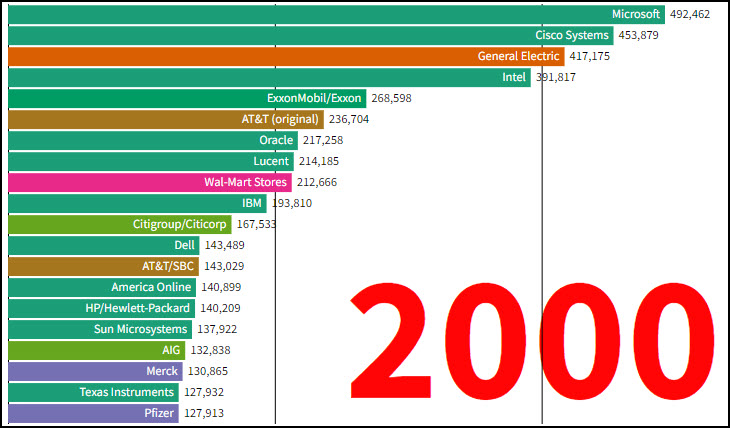
Task: Select the Cisco Systems bar label
Action: pos(572,35)
